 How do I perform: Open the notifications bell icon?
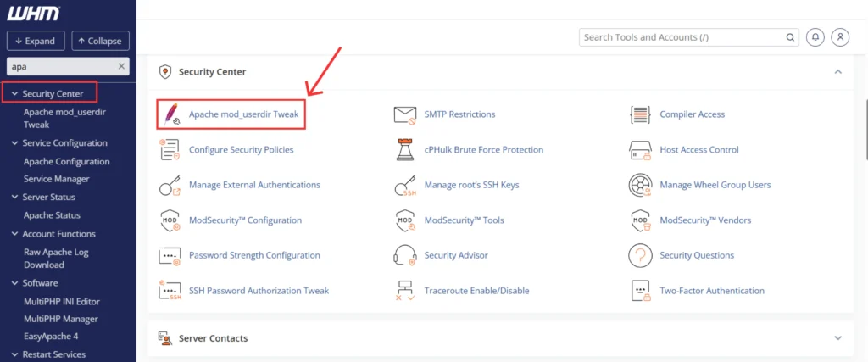point(815,37)
